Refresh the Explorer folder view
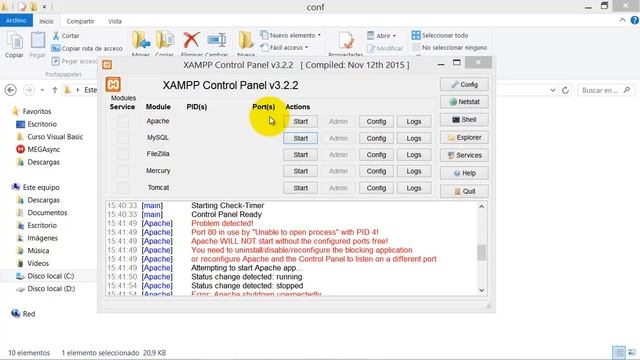Viewport: 640px width, 360px height. (x=565, y=90)
